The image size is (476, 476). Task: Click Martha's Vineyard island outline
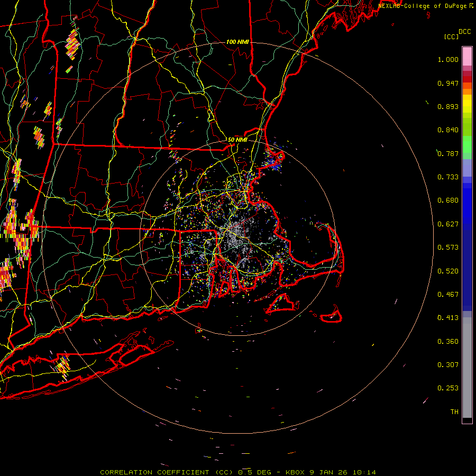282,304
